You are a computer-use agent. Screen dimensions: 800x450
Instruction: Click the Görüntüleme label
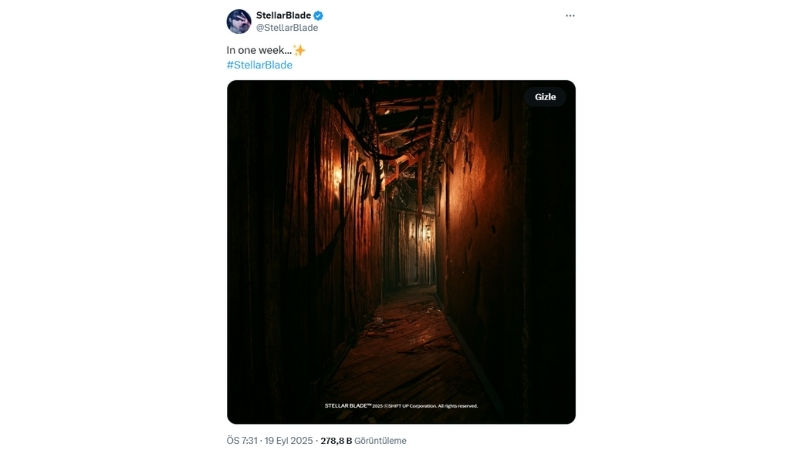click(381, 441)
